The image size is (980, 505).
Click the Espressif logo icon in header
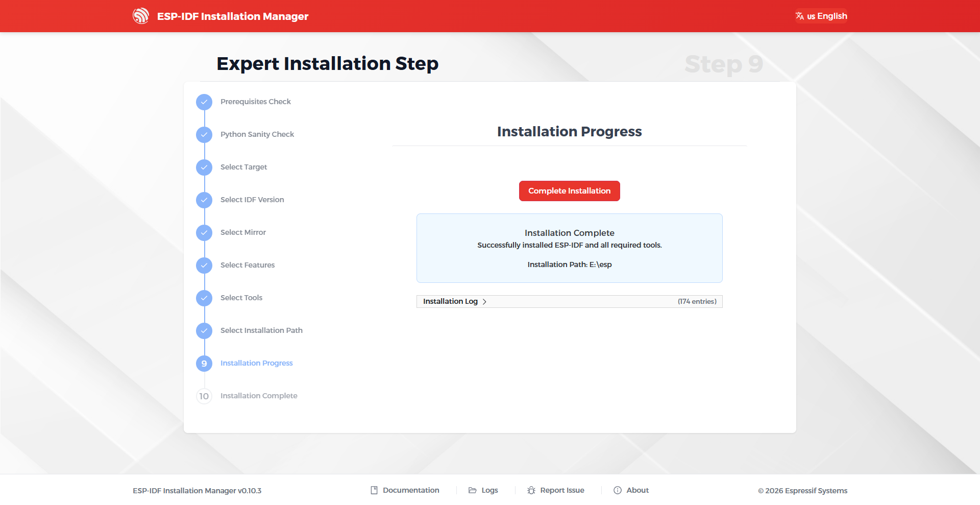coord(141,16)
